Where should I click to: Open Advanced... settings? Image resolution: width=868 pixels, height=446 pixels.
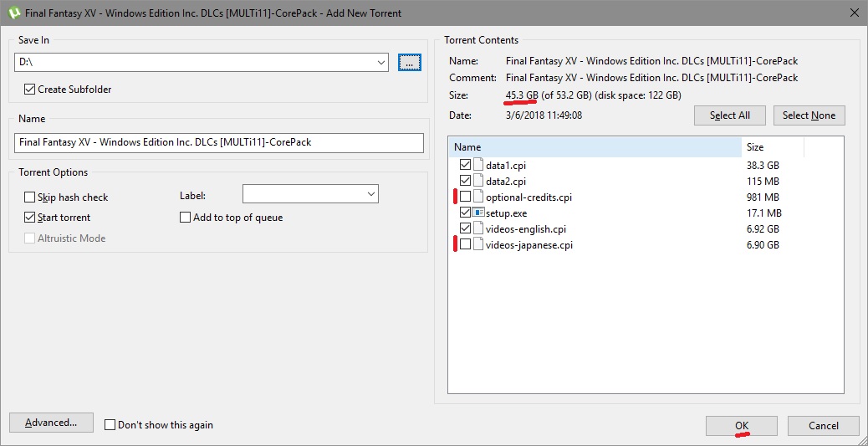(x=51, y=423)
